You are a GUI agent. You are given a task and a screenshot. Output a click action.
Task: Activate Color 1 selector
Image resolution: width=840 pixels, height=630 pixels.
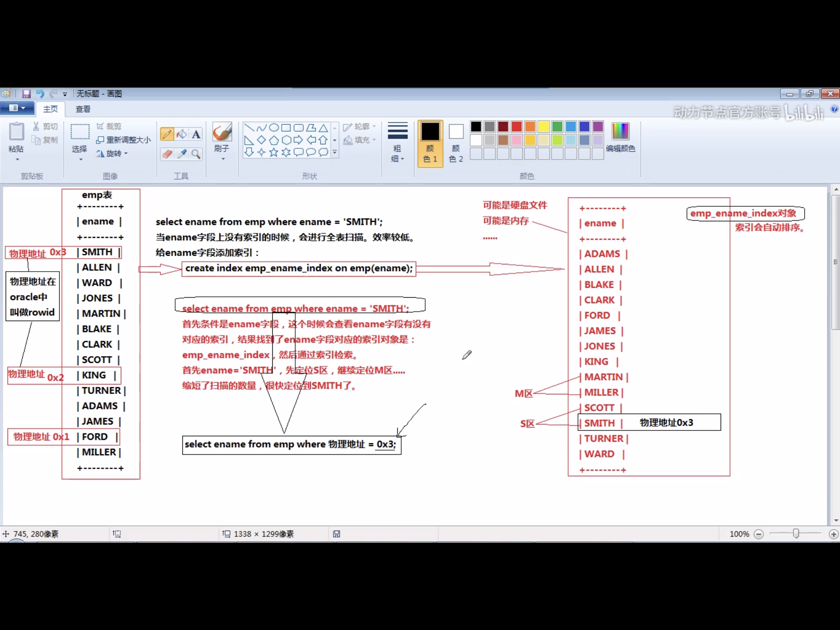tap(430, 143)
